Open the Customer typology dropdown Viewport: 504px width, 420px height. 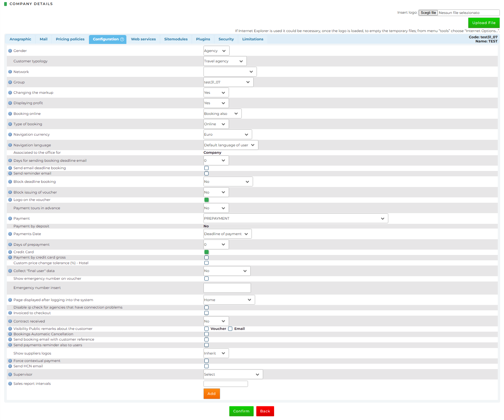(x=225, y=61)
